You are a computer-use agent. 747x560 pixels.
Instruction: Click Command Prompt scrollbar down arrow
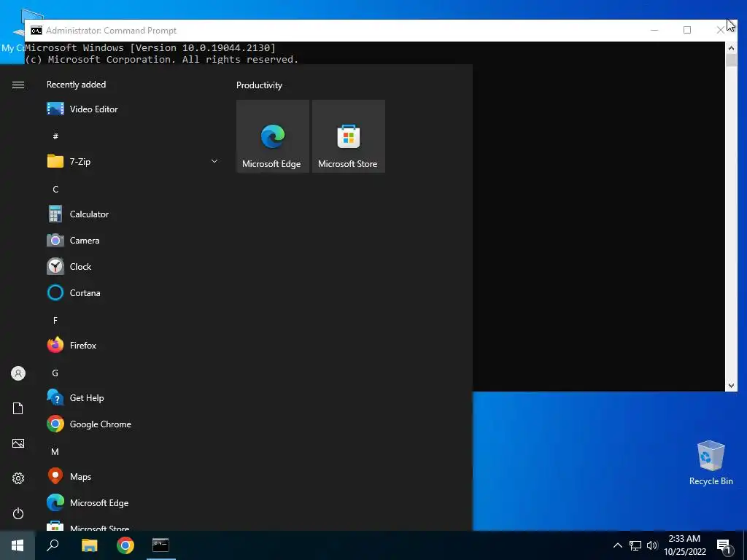731,386
